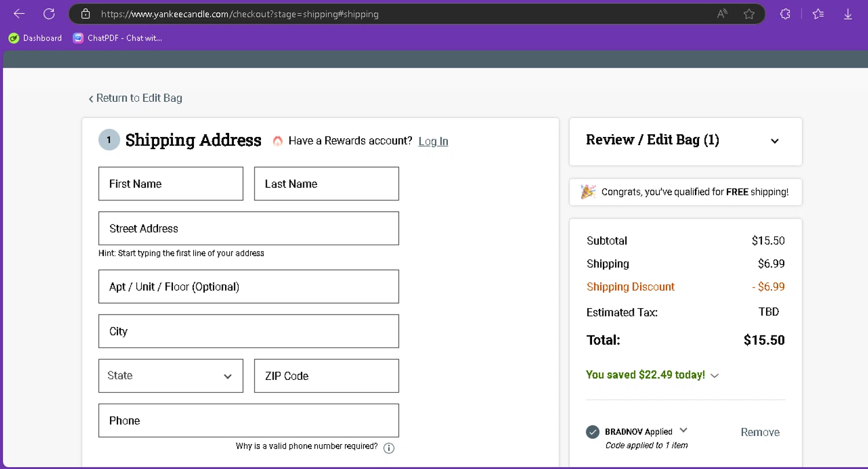Open the Read Aloud feature
868x469 pixels.
pyautogui.click(x=722, y=14)
